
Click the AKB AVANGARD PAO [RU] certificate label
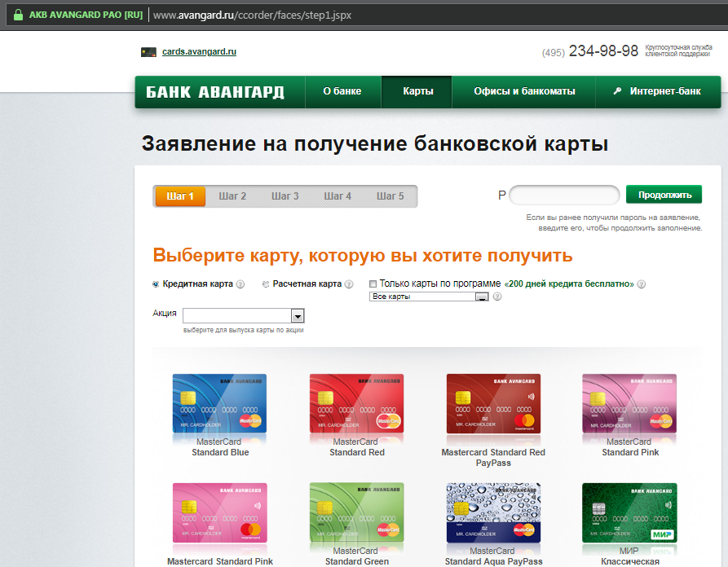[x=86, y=15]
